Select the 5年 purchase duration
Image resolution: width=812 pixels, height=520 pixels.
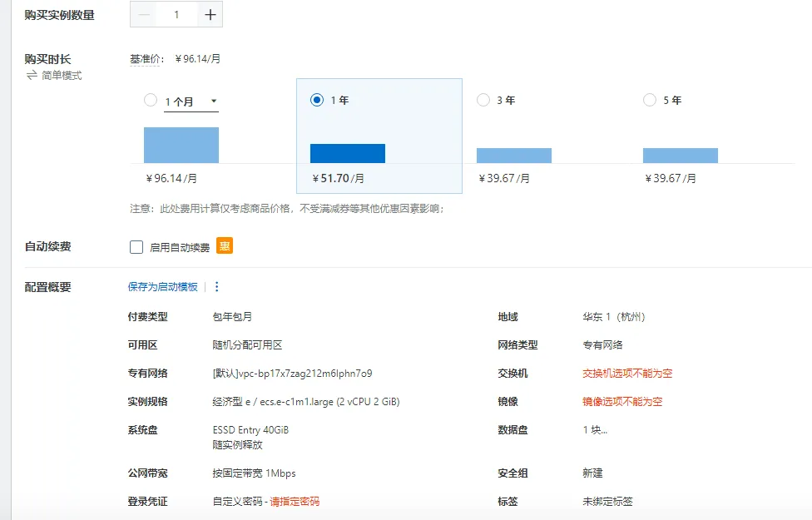[650, 99]
